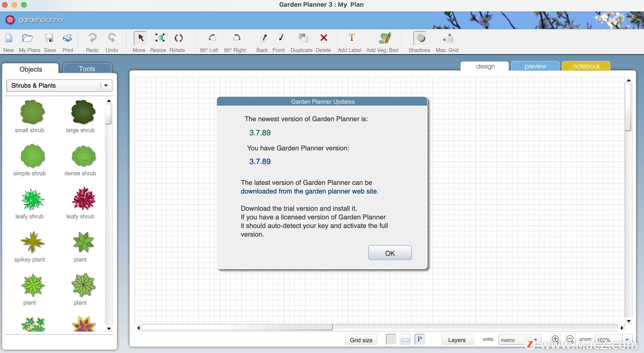This screenshot has height=353, width=644.
Task: Click the Grid size button
Action: click(x=361, y=340)
